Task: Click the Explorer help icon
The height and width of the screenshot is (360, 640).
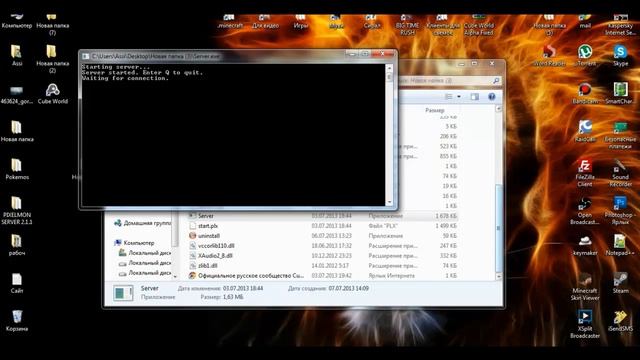Action: pyautogui.click(x=491, y=97)
